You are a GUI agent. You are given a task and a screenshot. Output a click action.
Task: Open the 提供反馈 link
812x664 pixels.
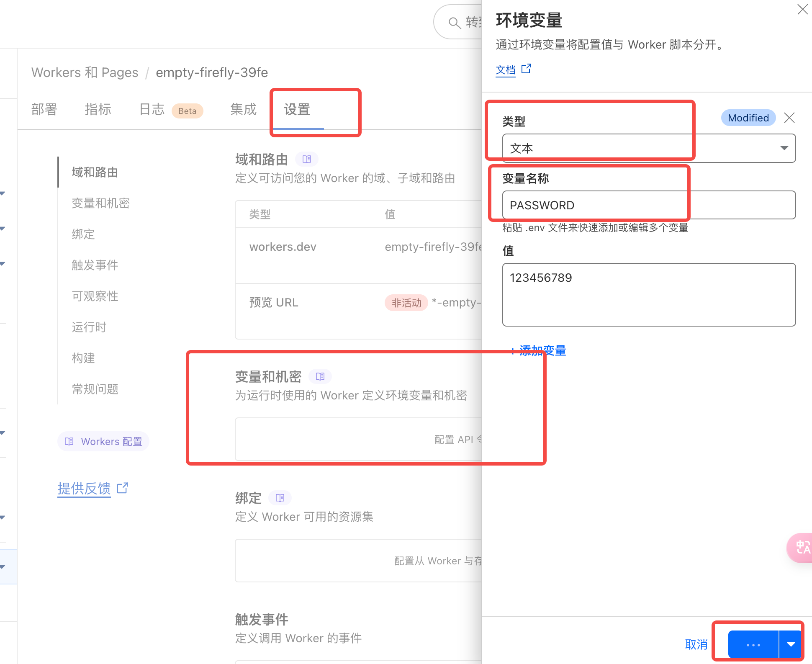84,488
